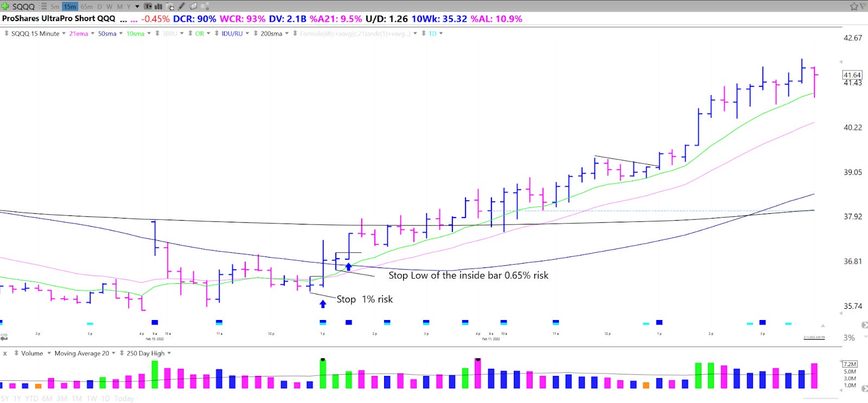This screenshot has width=868, height=403.
Task: Click the 3% scale setting on price axis
Action: coord(849,337)
